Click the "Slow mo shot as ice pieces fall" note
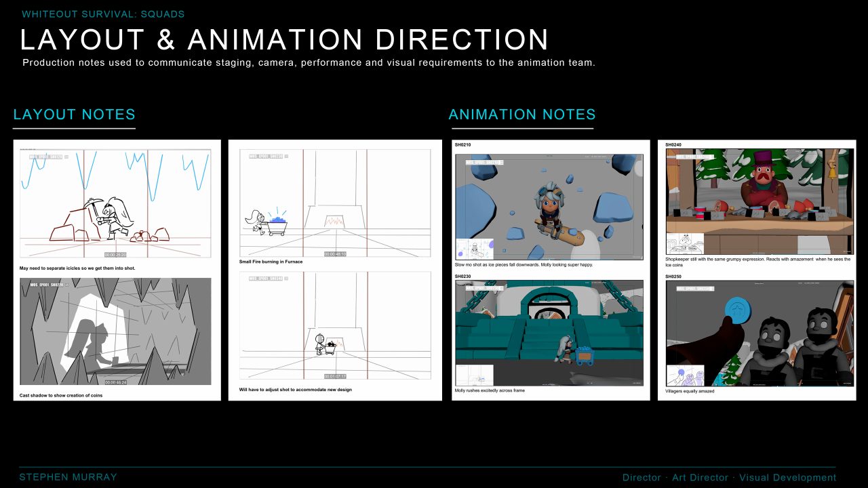The width and height of the screenshot is (868, 488). coord(524,265)
